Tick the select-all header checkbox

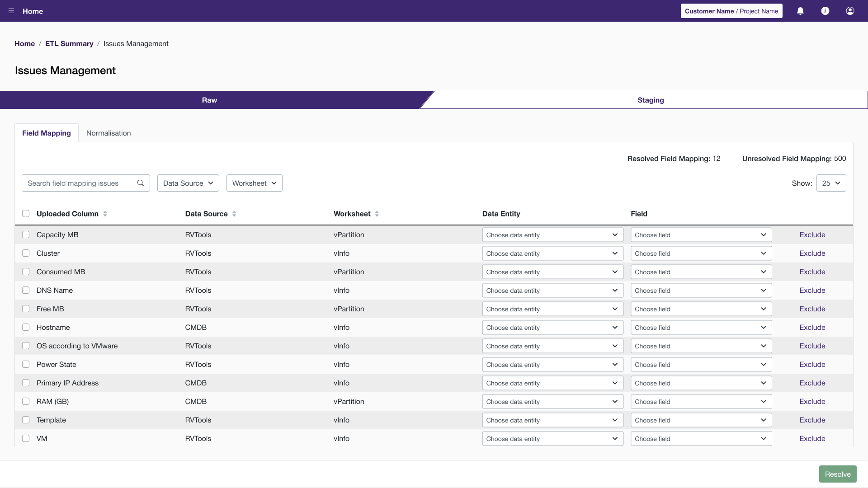26,214
